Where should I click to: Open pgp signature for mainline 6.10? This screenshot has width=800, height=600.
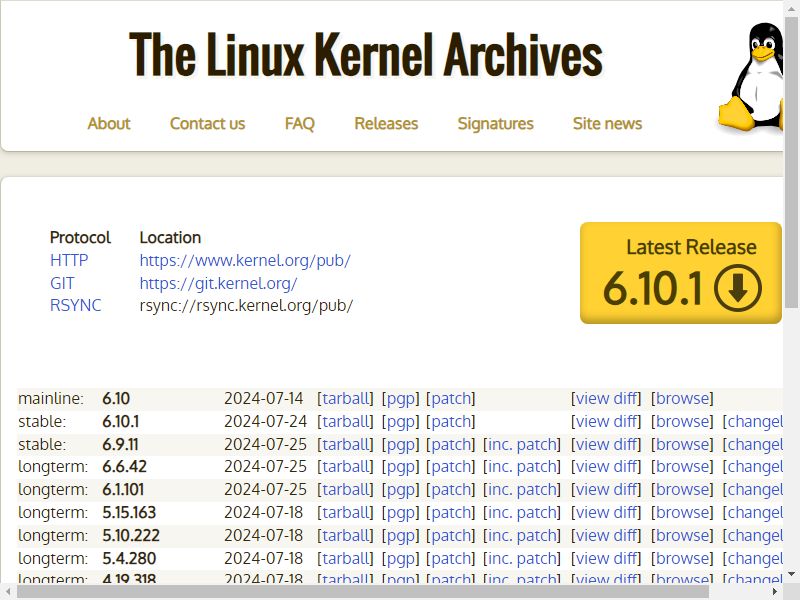click(x=401, y=399)
